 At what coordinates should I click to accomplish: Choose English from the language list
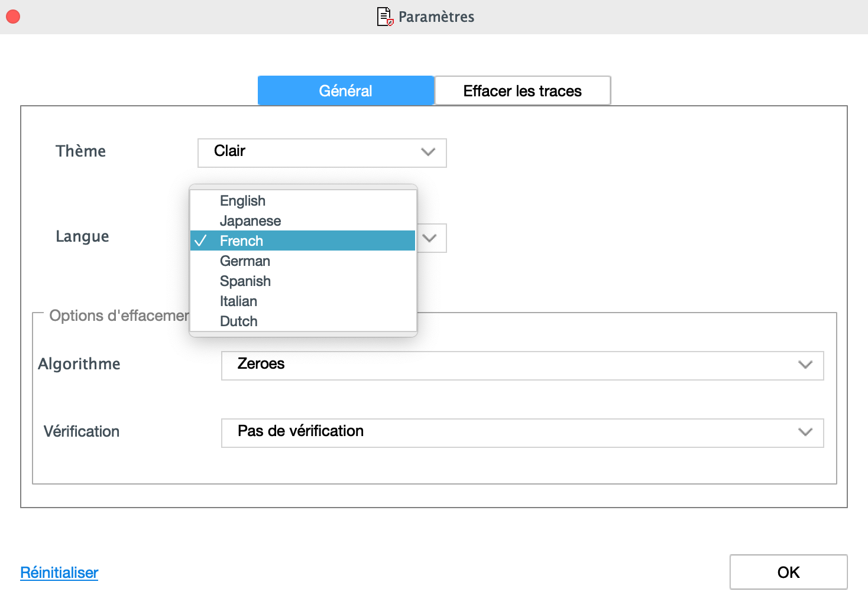303,201
